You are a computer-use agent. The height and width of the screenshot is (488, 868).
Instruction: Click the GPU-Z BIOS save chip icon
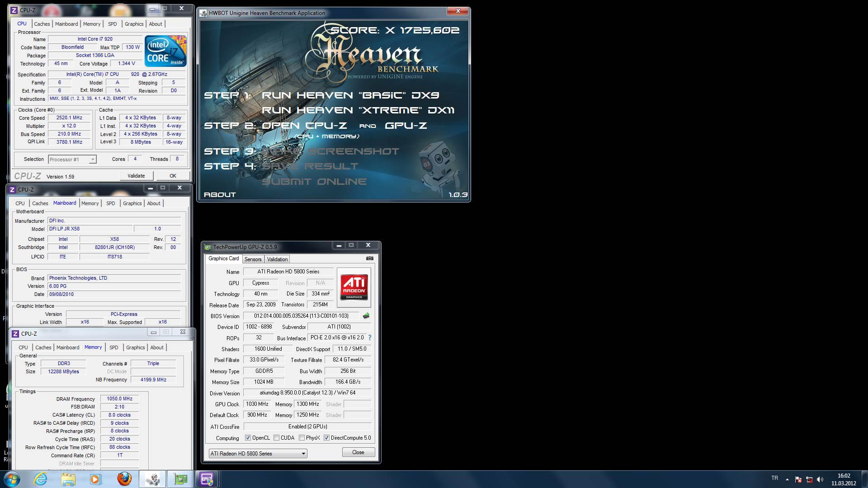366,316
